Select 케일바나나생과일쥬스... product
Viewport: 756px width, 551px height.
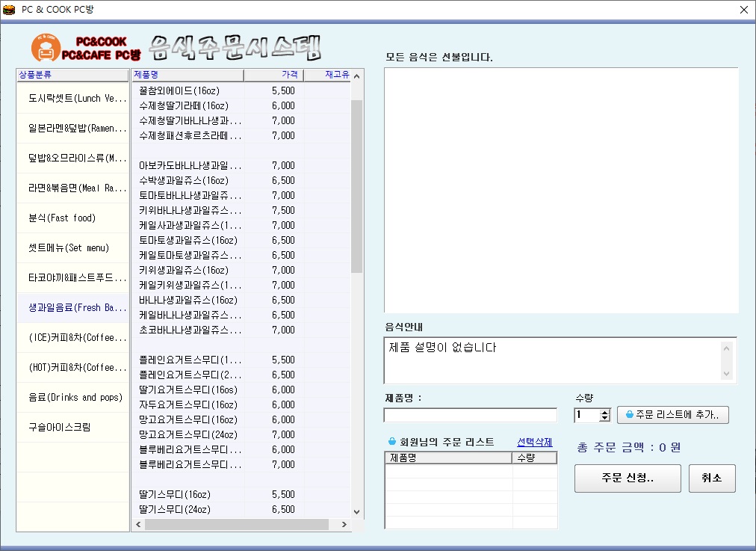(x=241, y=315)
